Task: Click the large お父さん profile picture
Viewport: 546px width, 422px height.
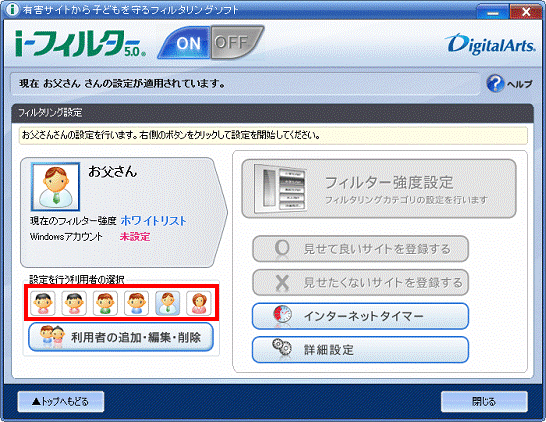Action: (x=56, y=187)
